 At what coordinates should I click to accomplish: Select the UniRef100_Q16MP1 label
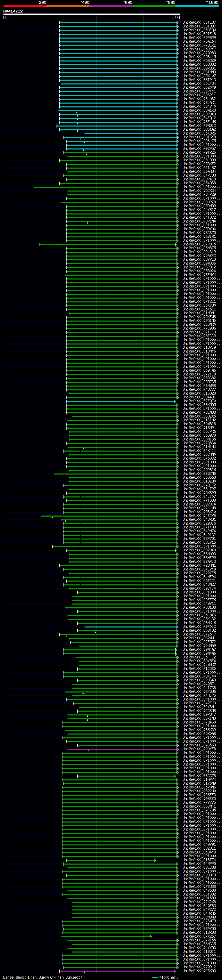pos(199,428)
